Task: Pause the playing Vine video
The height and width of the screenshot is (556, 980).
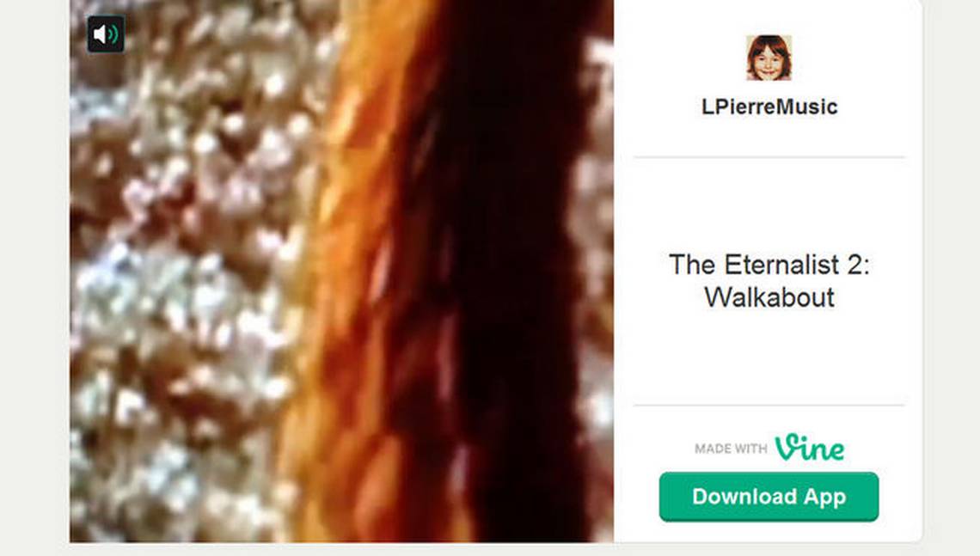Action: pos(341,272)
